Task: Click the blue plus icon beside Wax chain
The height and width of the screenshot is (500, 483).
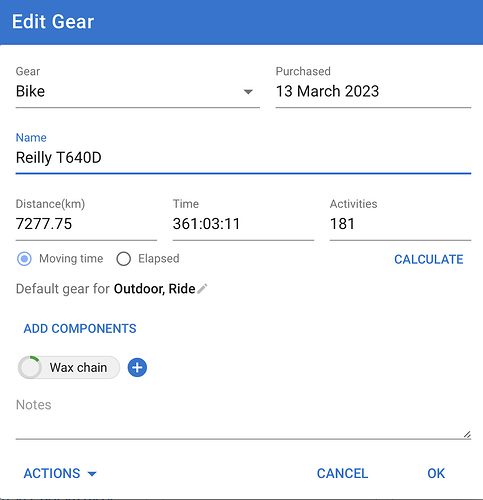Action: (x=137, y=368)
